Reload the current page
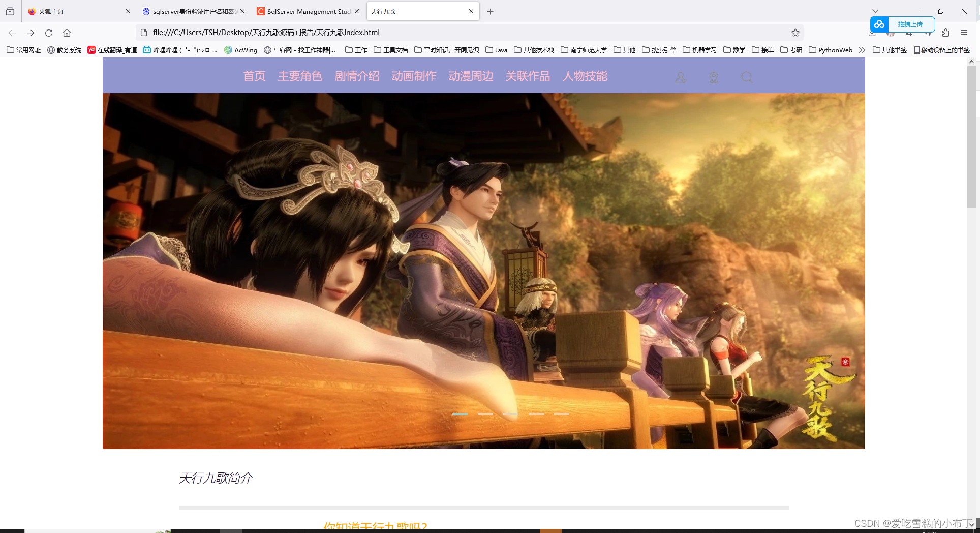 49,33
